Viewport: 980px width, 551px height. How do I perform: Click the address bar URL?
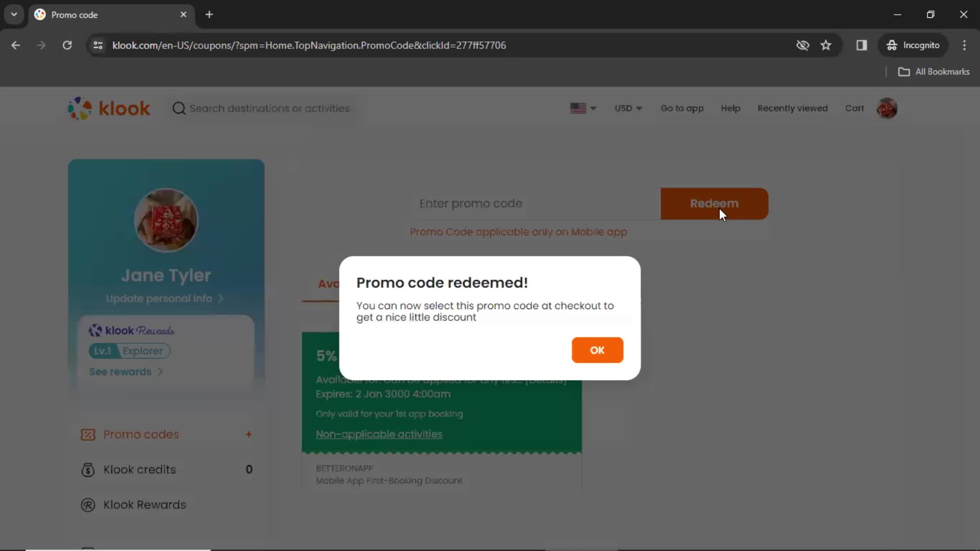pos(309,45)
